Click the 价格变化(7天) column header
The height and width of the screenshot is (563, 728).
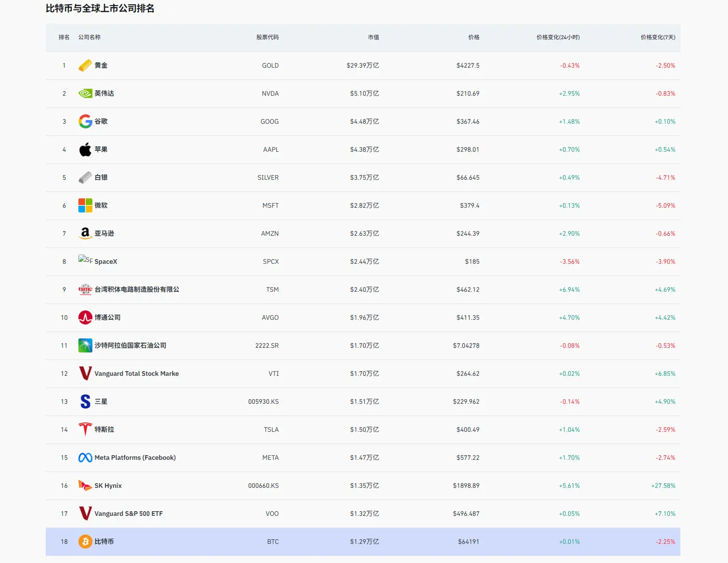coord(658,37)
